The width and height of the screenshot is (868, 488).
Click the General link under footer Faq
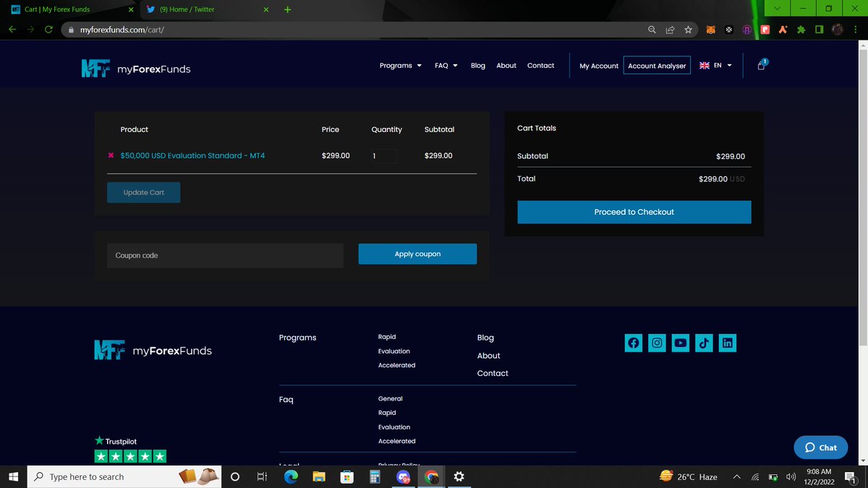tap(391, 398)
